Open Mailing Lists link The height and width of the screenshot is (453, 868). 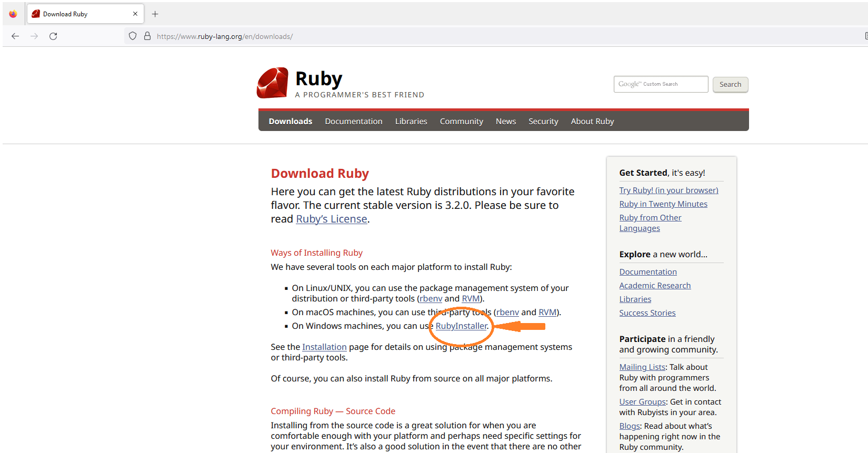coord(642,367)
